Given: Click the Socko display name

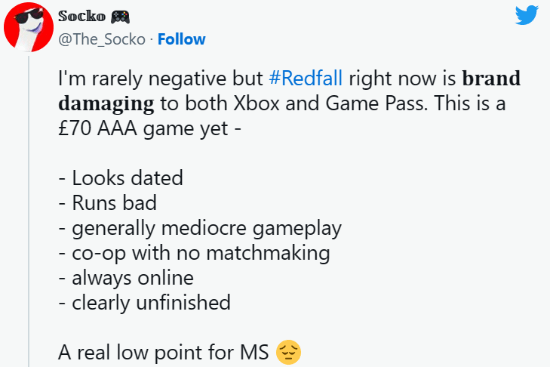Looking at the screenshot, I should (x=82, y=16).
